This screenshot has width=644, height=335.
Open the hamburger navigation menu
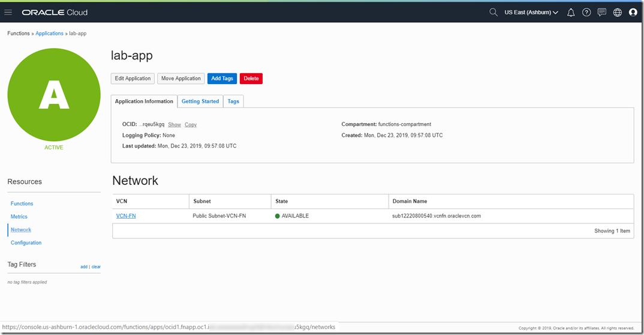(x=8, y=13)
